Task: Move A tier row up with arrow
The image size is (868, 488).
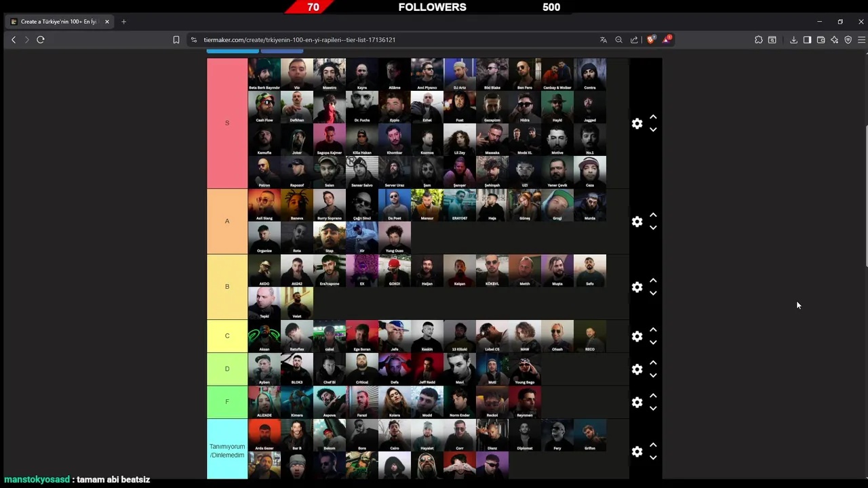Action: (x=653, y=216)
